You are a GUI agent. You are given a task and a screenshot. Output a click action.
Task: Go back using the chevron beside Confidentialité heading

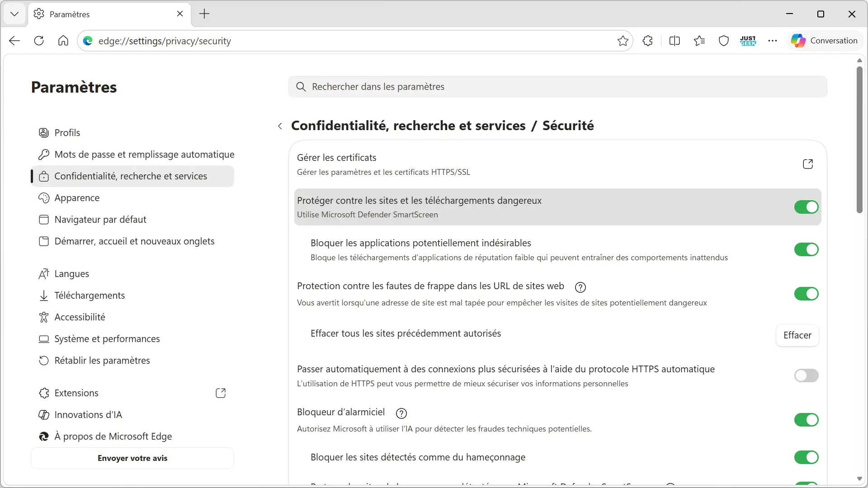(280, 126)
